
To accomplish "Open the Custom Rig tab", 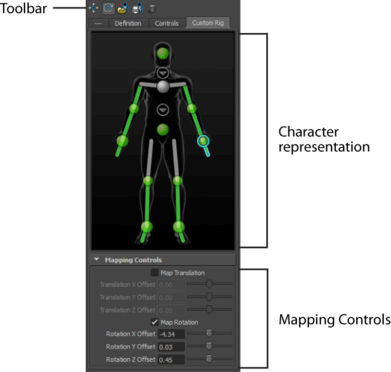I will pos(208,23).
